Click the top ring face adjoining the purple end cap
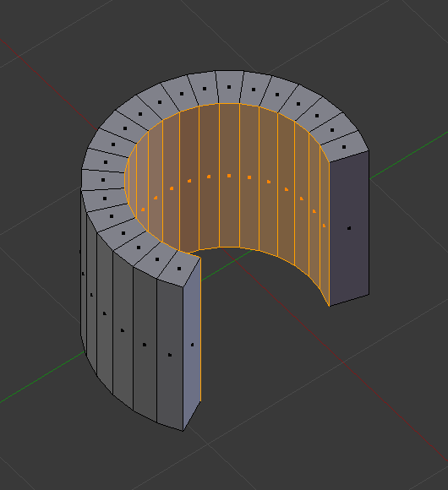The height and width of the screenshot is (490, 448). point(344,147)
